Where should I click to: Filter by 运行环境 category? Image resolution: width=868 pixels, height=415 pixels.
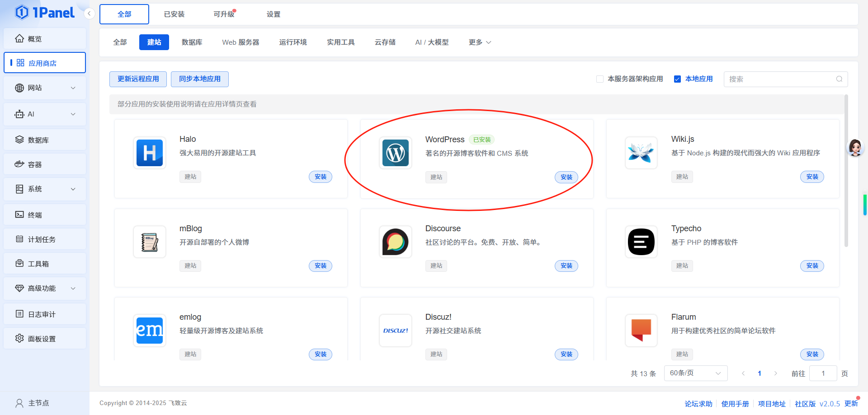(x=293, y=42)
